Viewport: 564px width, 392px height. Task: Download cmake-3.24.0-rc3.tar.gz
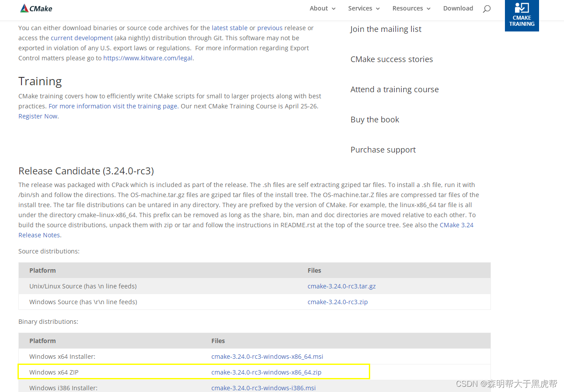(342, 286)
